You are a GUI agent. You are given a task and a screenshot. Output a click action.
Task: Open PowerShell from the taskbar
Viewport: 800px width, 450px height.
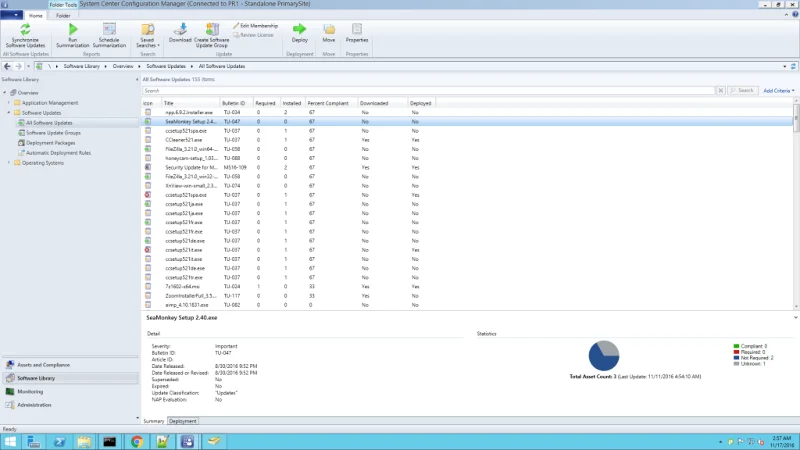coord(59,441)
